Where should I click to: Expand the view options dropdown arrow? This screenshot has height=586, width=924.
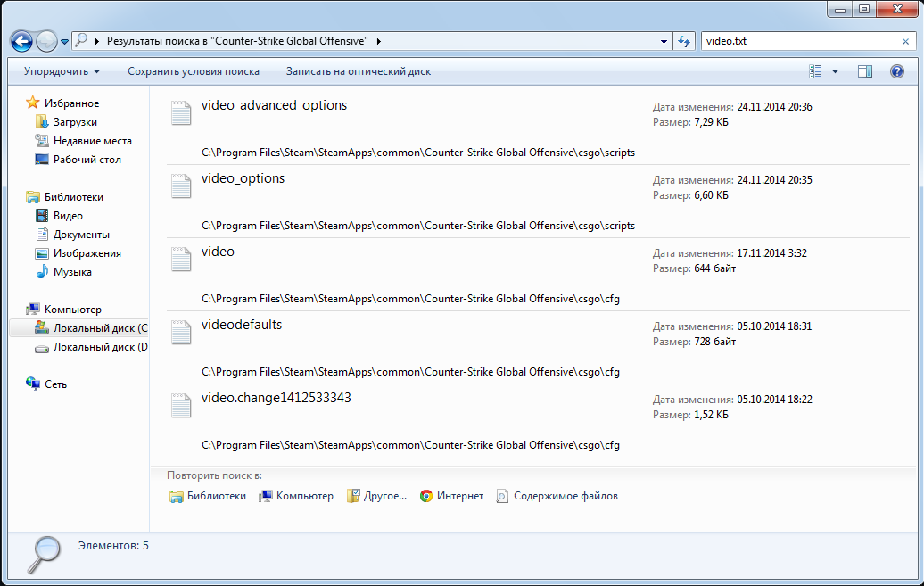click(x=835, y=71)
